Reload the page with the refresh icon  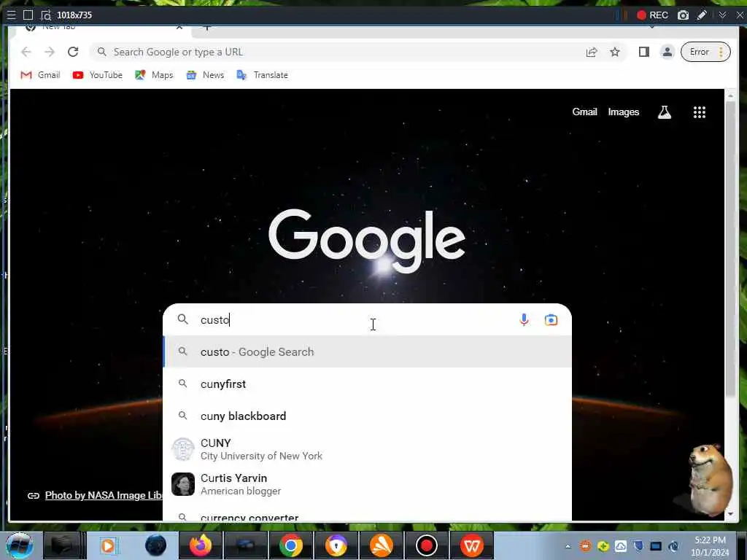[73, 52]
